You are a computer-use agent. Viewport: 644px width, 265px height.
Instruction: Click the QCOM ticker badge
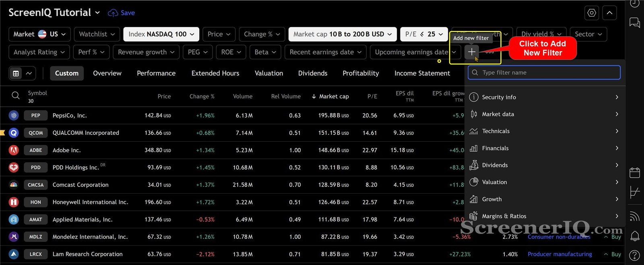[36, 133]
